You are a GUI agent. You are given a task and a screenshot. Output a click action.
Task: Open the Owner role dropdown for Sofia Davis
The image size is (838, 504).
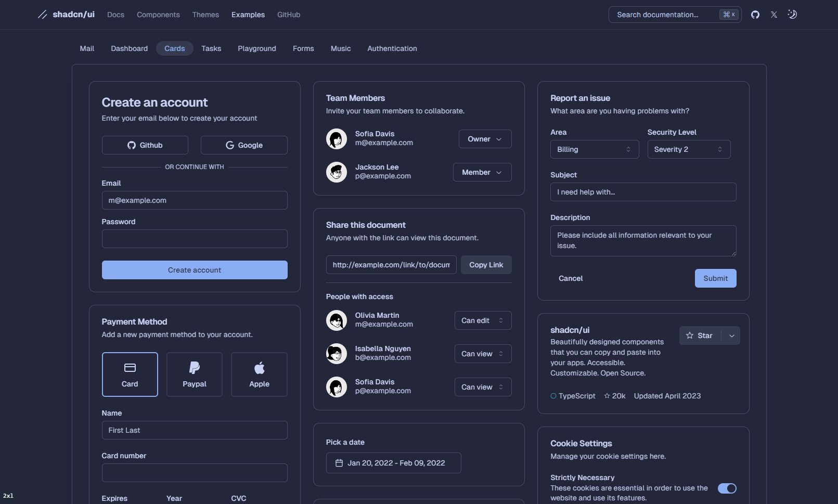pyautogui.click(x=485, y=139)
